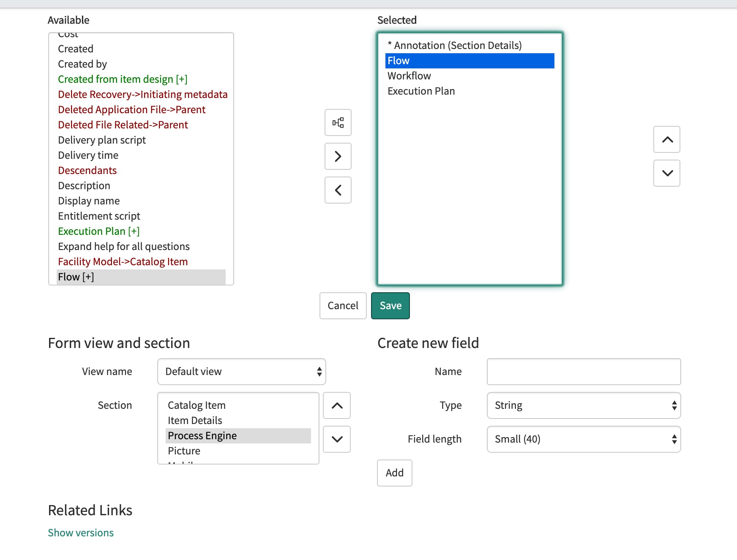Select Execution Plan in Selected list

tap(421, 91)
